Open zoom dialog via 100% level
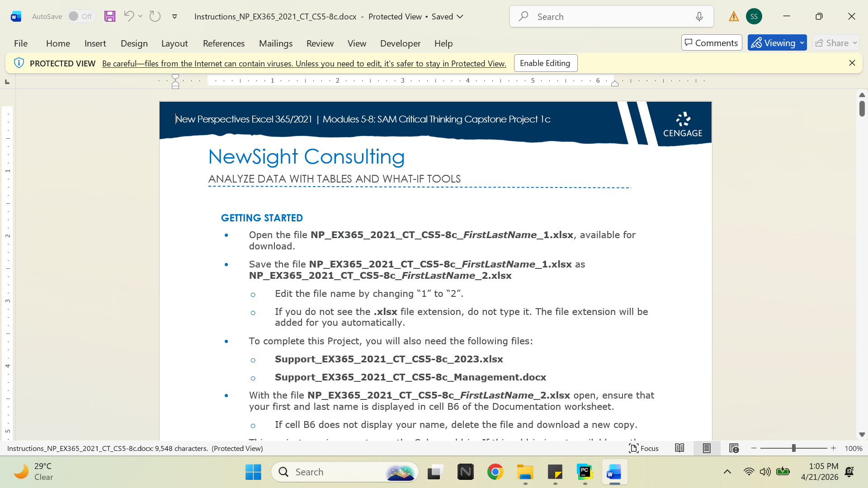Viewport: 868px width, 488px height. point(854,449)
